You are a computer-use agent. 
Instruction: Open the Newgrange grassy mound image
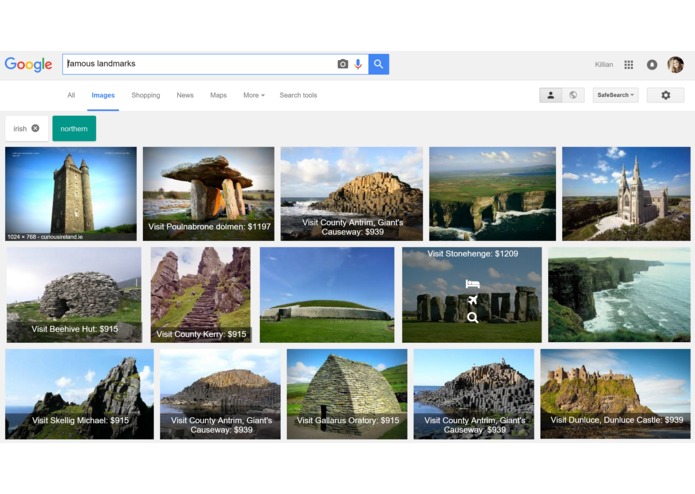click(327, 295)
